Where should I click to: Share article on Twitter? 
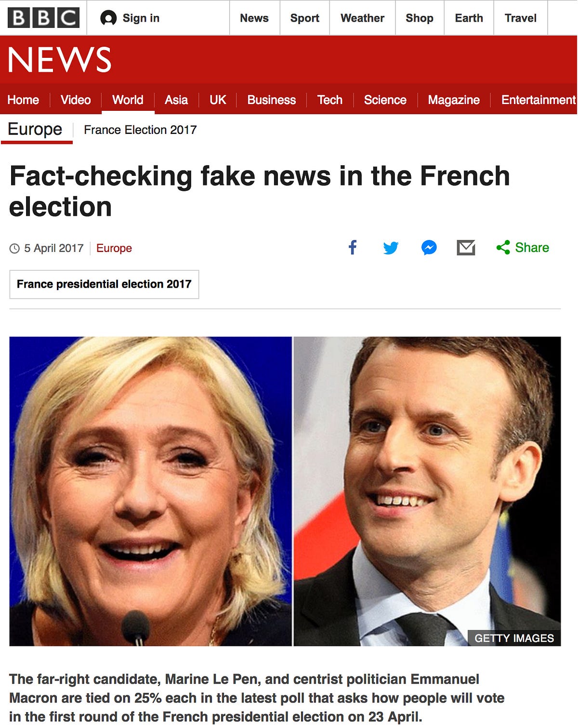[391, 248]
